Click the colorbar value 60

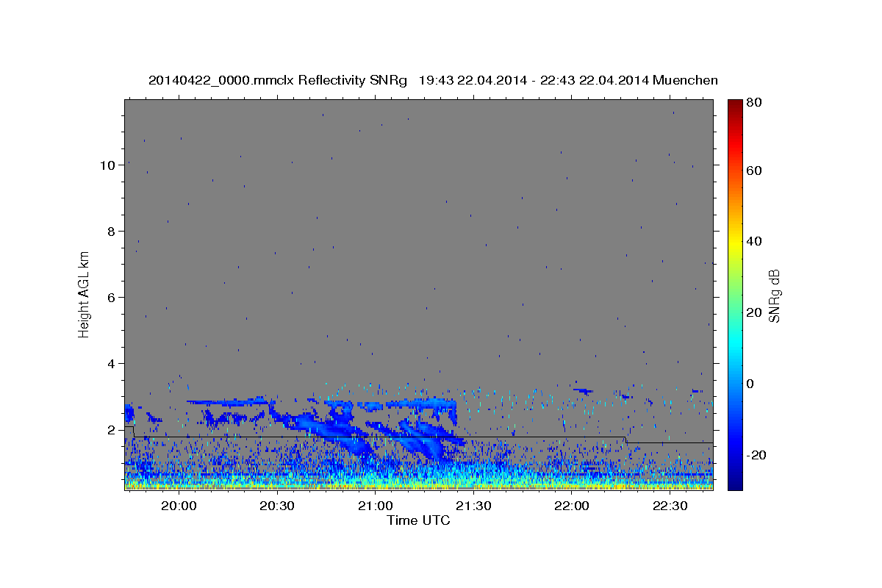pyautogui.click(x=753, y=171)
